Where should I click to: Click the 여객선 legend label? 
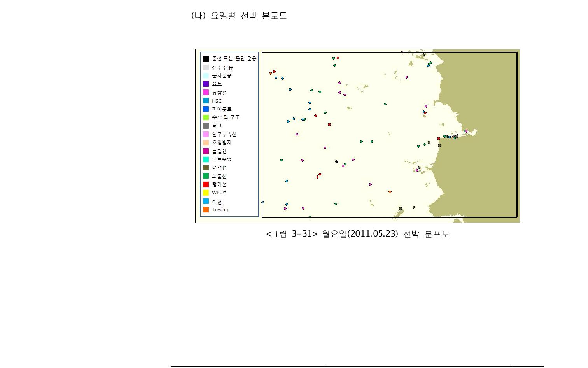219,168
